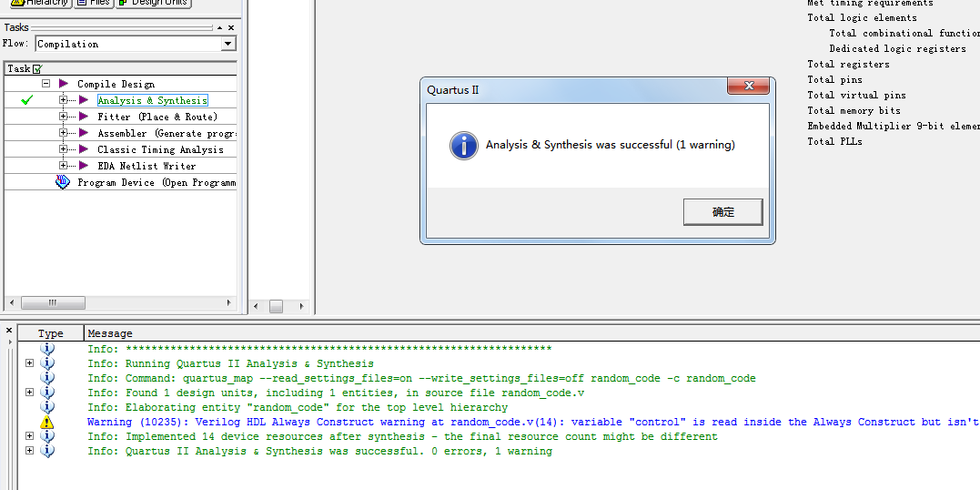Image resolution: width=980 pixels, height=490 pixels.
Task: Click the Tasks panel horizontal scrollbar thumb
Action: pyautogui.click(x=53, y=303)
